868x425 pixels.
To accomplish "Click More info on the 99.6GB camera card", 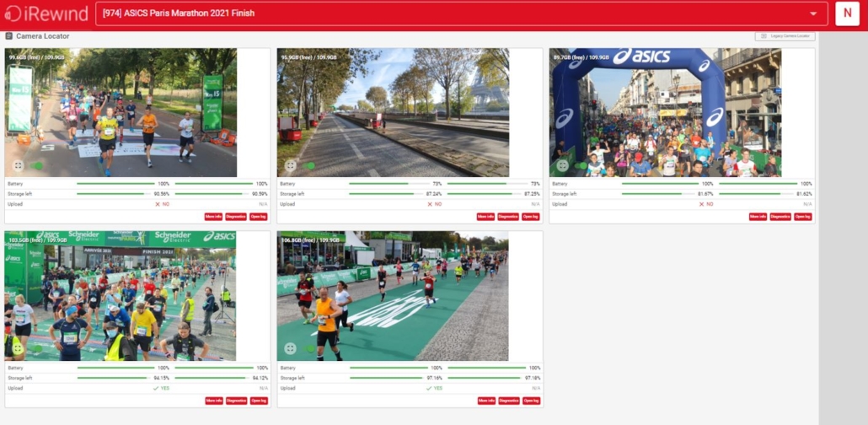I will [214, 217].
